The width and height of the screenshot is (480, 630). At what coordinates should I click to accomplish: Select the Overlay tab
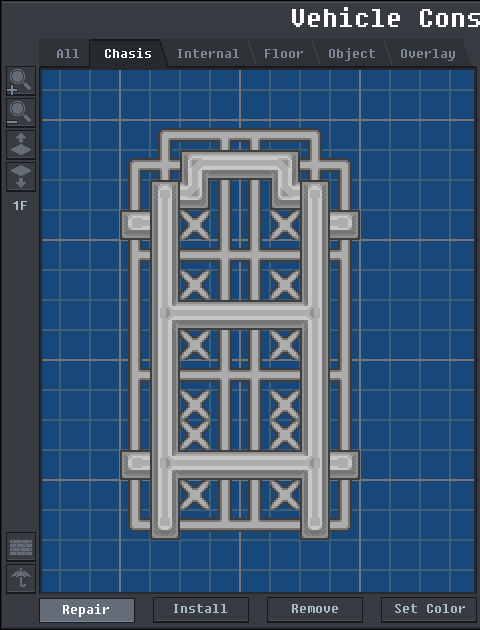pos(428,53)
